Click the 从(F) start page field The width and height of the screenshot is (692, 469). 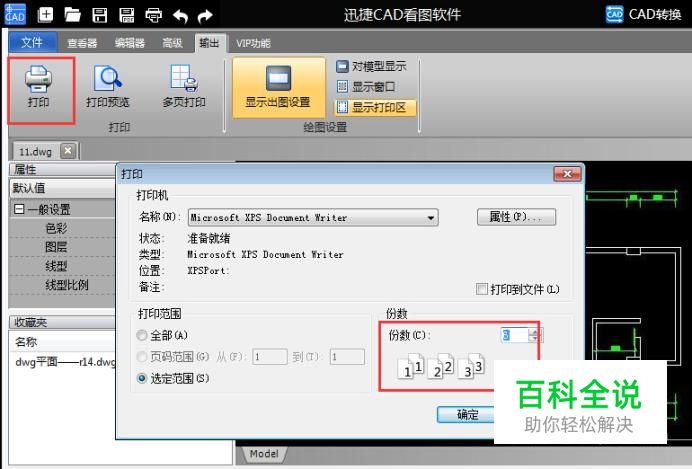click(270, 356)
